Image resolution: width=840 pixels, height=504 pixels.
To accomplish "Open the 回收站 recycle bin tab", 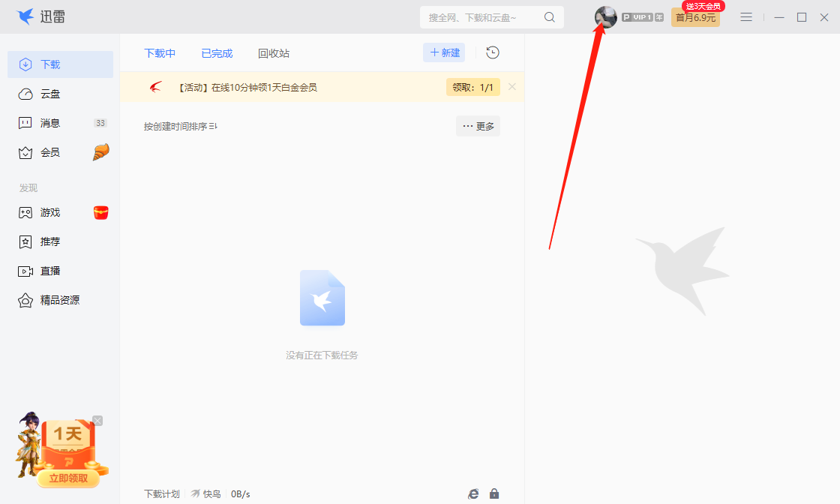I will click(273, 52).
